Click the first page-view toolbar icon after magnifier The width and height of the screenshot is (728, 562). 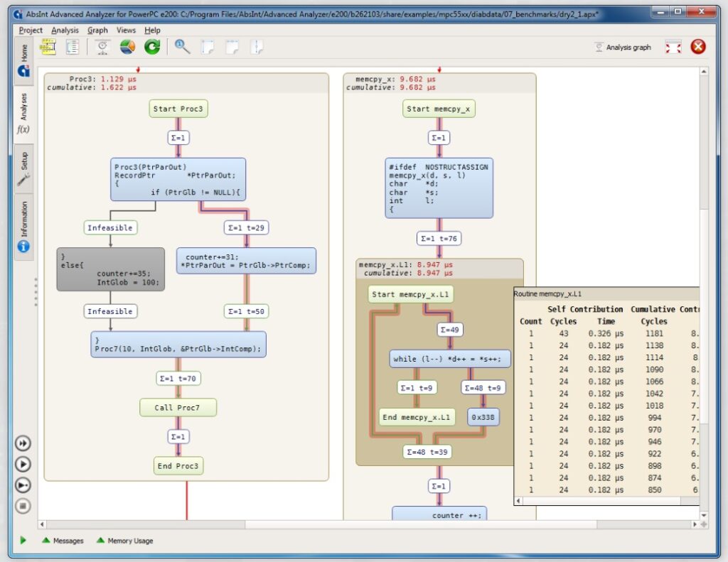tap(208, 47)
